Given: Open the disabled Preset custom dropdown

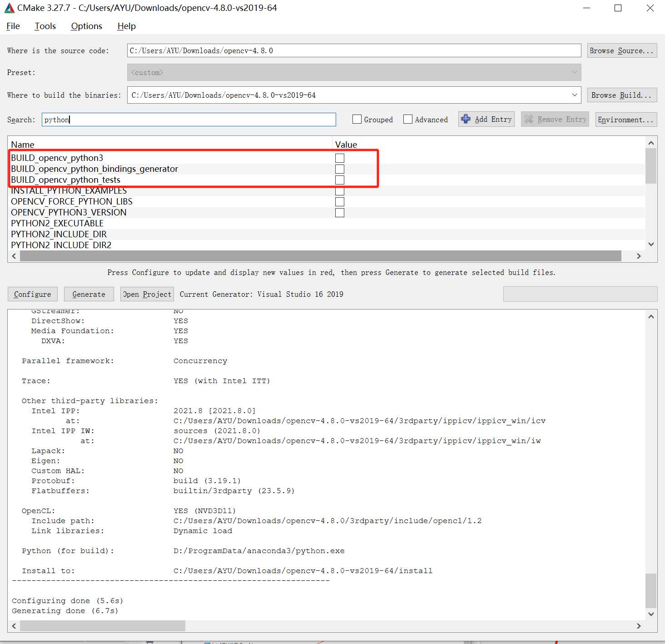Looking at the screenshot, I should 354,72.
